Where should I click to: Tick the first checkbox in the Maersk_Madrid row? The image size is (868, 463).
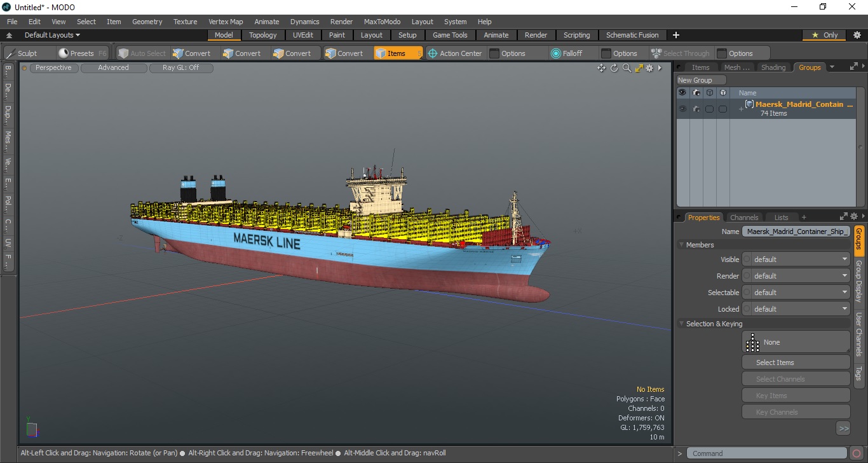click(x=709, y=109)
